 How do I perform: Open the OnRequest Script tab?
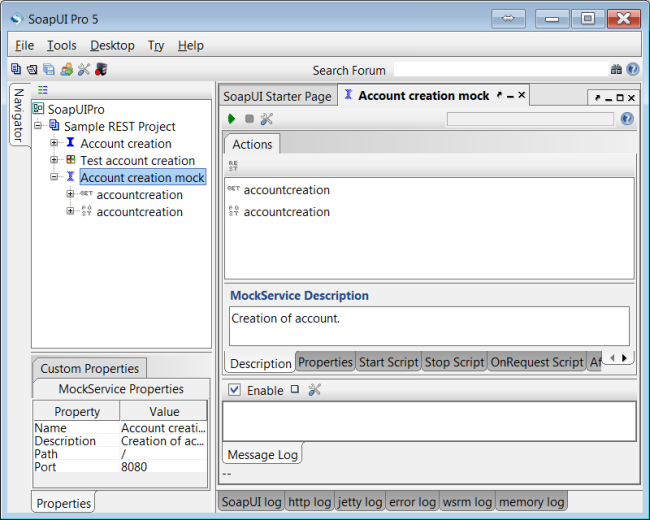click(x=537, y=362)
